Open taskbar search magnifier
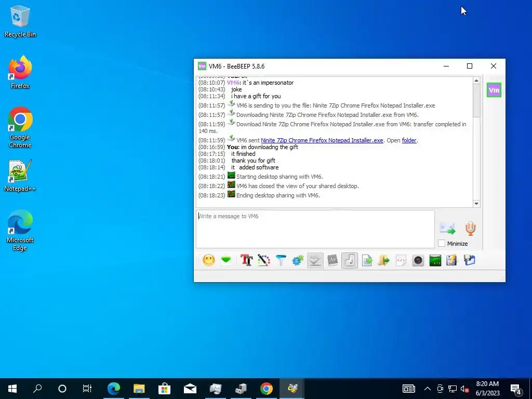The width and height of the screenshot is (532, 399). click(x=37, y=389)
